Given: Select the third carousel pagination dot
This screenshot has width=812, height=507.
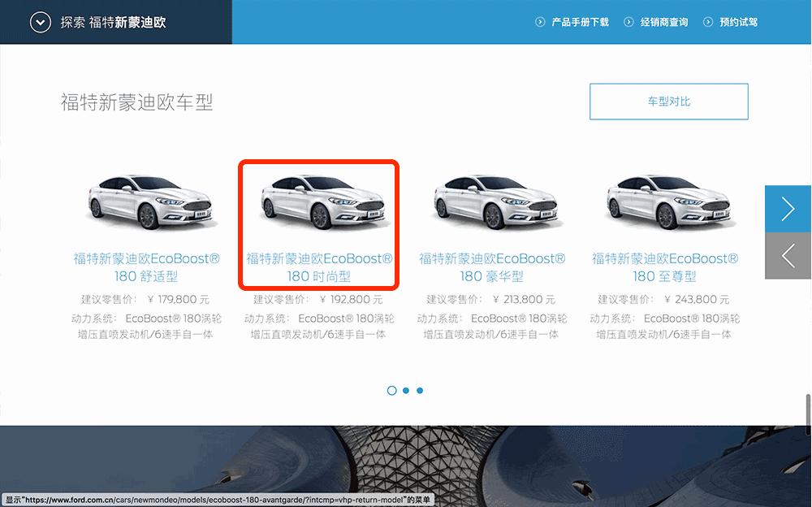Looking at the screenshot, I should point(420,390).
